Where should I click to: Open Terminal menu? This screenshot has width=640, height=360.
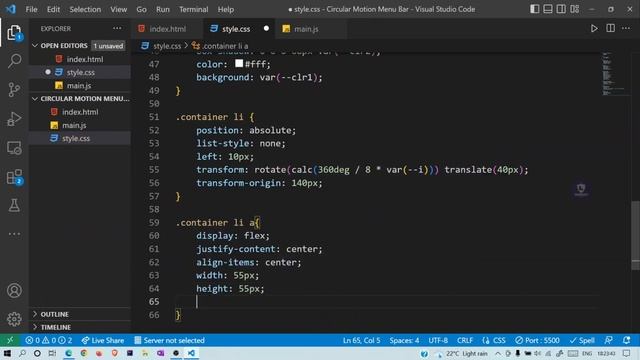click(193, 9)
